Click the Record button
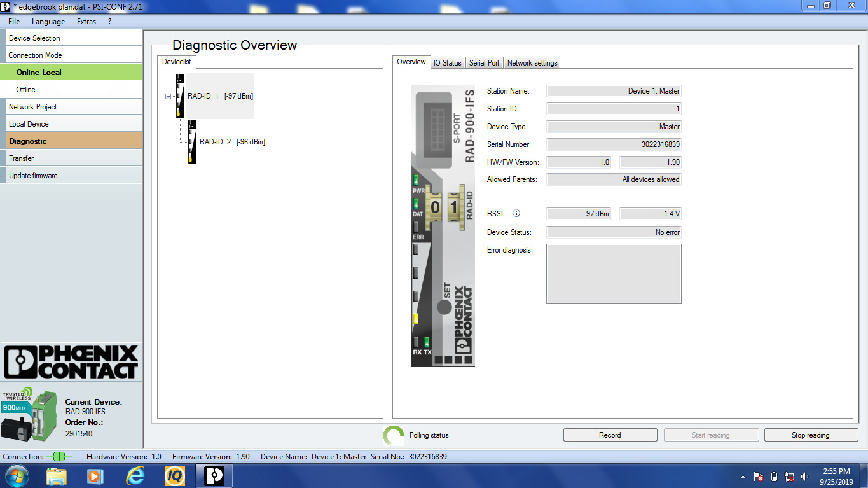868x488 pixels. 610,435
